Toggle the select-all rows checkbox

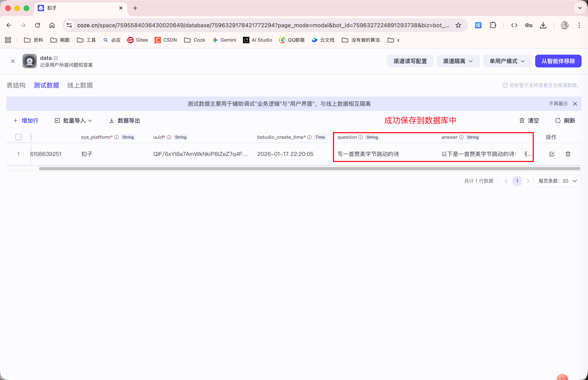18,137
